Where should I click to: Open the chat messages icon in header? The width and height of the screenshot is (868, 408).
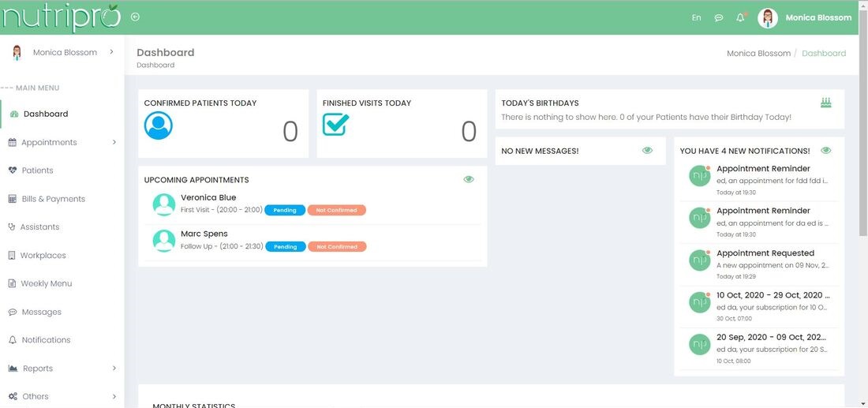pos(719,17)
